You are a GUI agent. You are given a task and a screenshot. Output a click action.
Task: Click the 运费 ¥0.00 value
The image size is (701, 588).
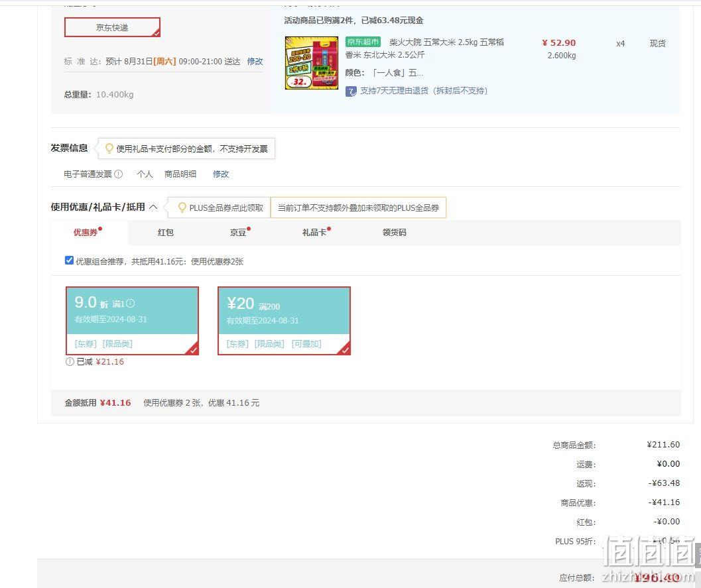(669, 464)
